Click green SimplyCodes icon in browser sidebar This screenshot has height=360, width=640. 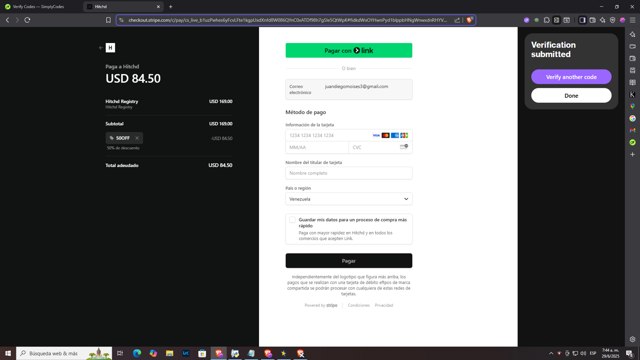click(632, 142)
